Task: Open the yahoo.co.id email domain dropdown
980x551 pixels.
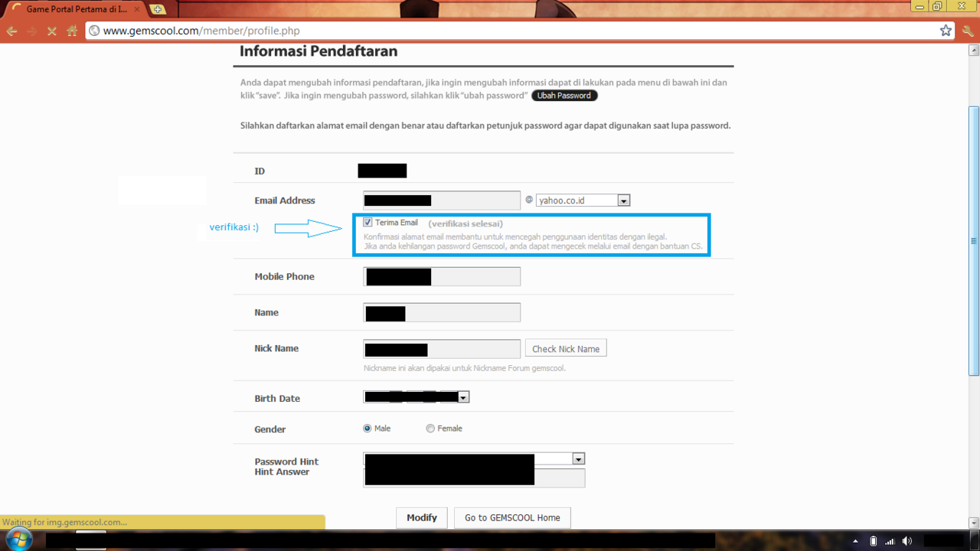Action: (583, 201)
